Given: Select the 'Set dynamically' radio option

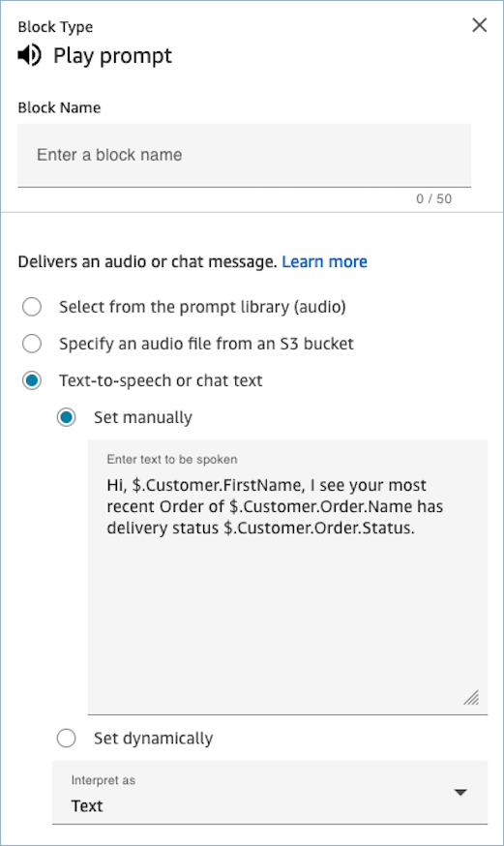Looking at the screenshot, I should (x=67, y=739).
